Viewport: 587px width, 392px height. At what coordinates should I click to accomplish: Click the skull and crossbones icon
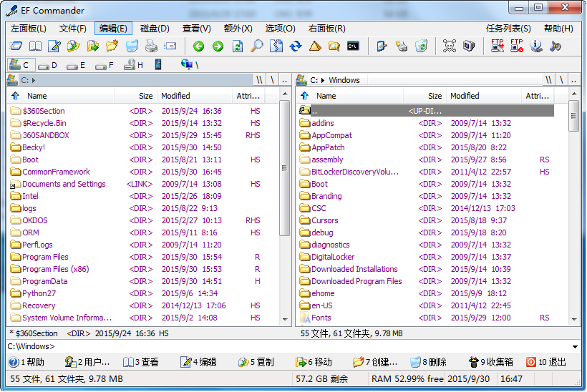[x=450, y=46]
